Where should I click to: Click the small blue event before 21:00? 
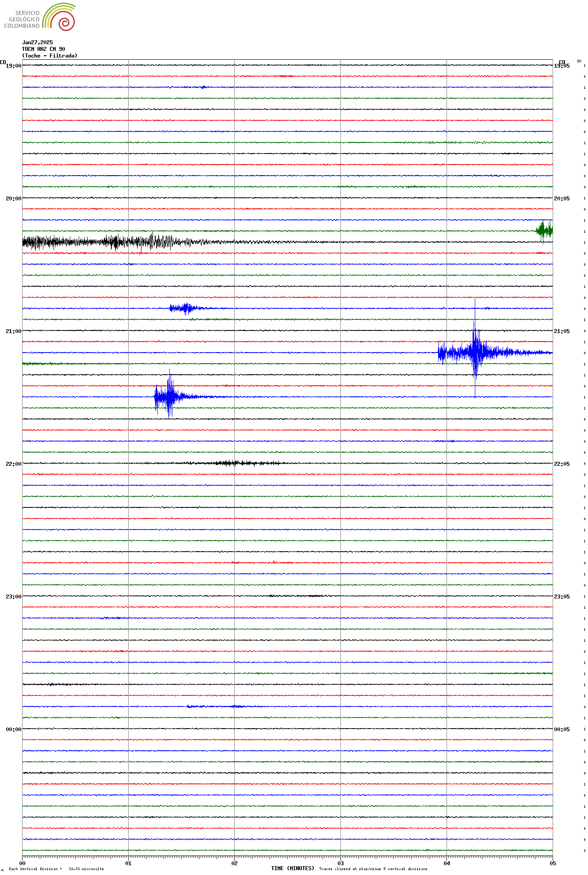point(186,308)
